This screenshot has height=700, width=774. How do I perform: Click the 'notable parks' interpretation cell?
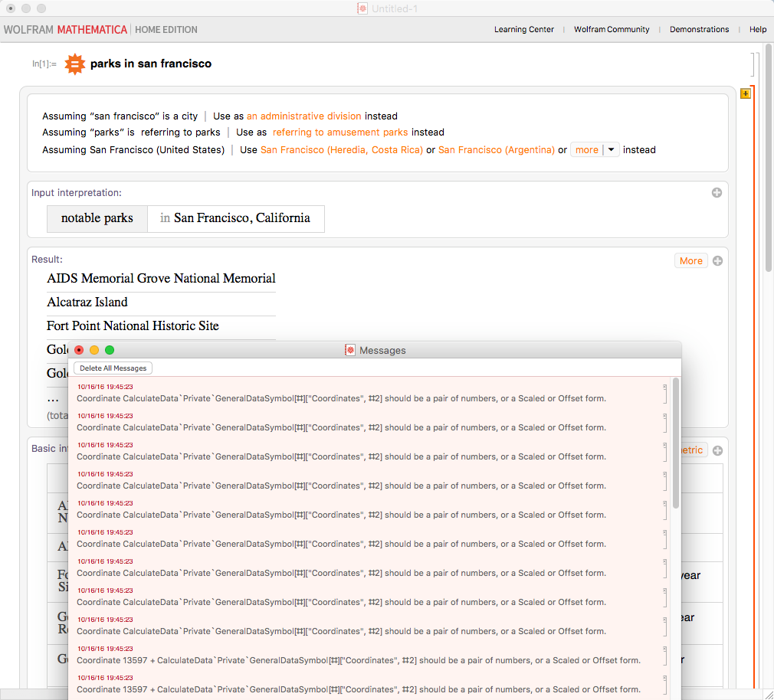click(97, 218)
